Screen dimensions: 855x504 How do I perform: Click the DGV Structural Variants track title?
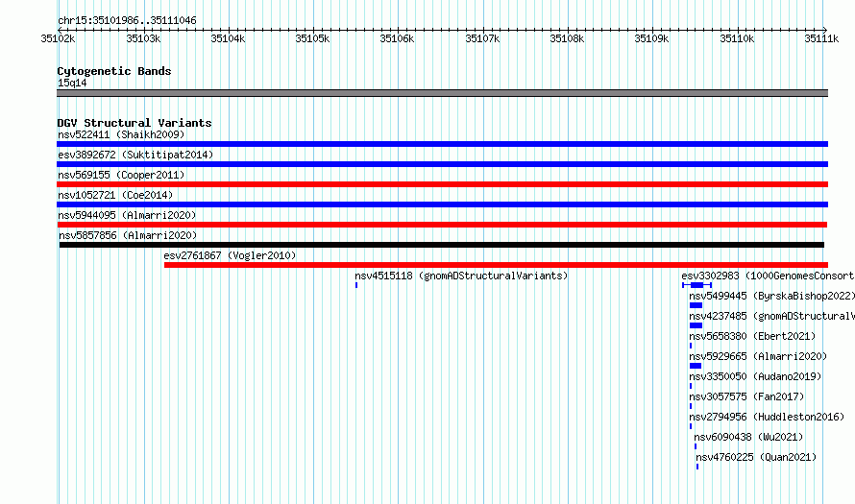coord(134,123)
